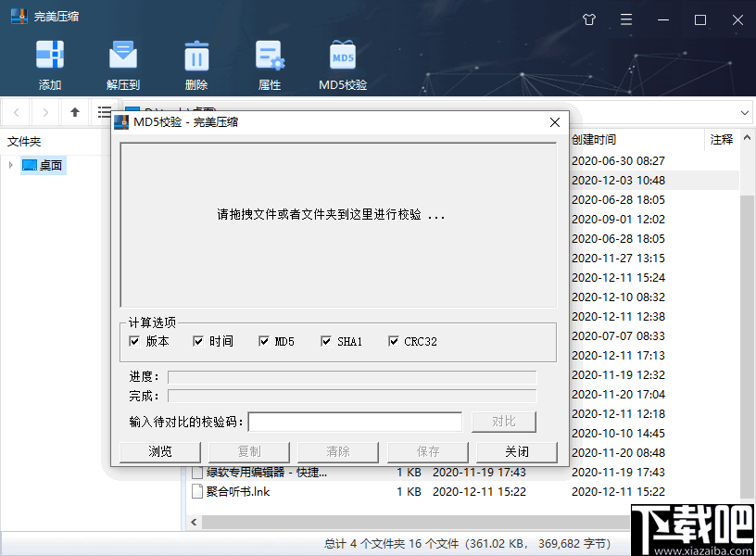Click the 浏览 button
756x556 pixels.
(160, 452)
